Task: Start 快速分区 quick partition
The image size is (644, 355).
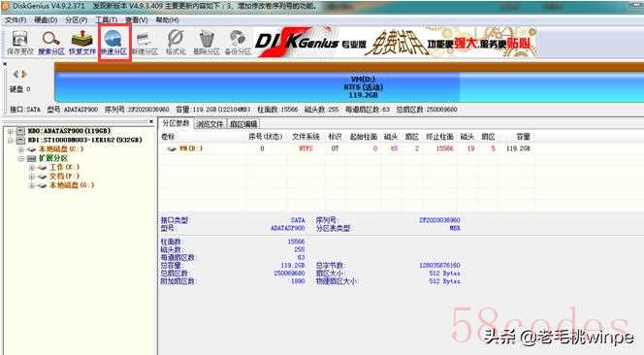Action: [x=113, y=43]
